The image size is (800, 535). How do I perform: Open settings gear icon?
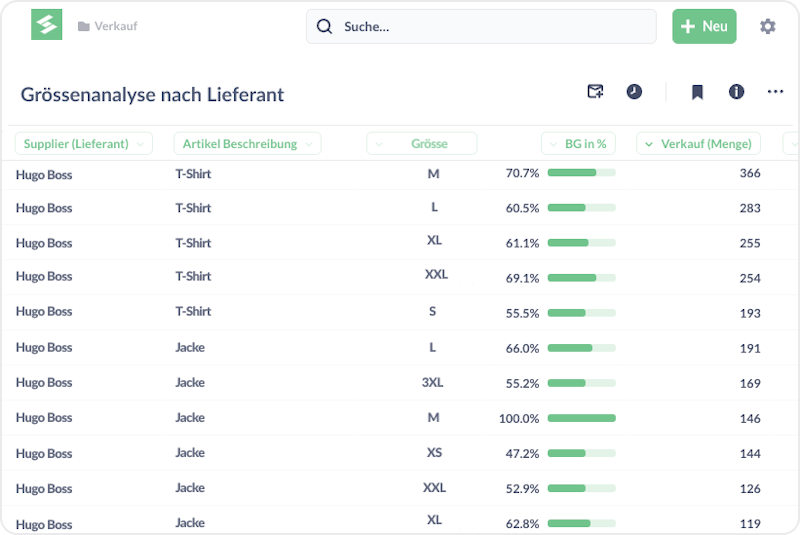(767, 26)
